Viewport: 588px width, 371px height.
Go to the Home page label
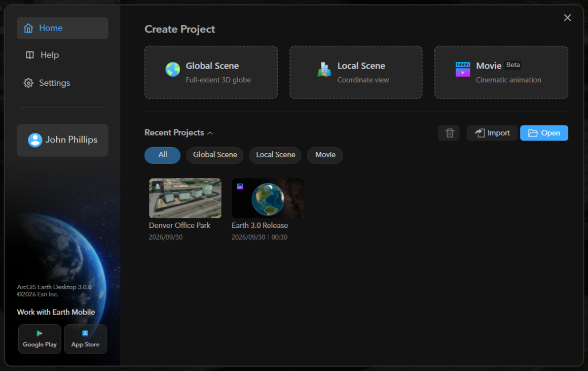click(51, 28)
